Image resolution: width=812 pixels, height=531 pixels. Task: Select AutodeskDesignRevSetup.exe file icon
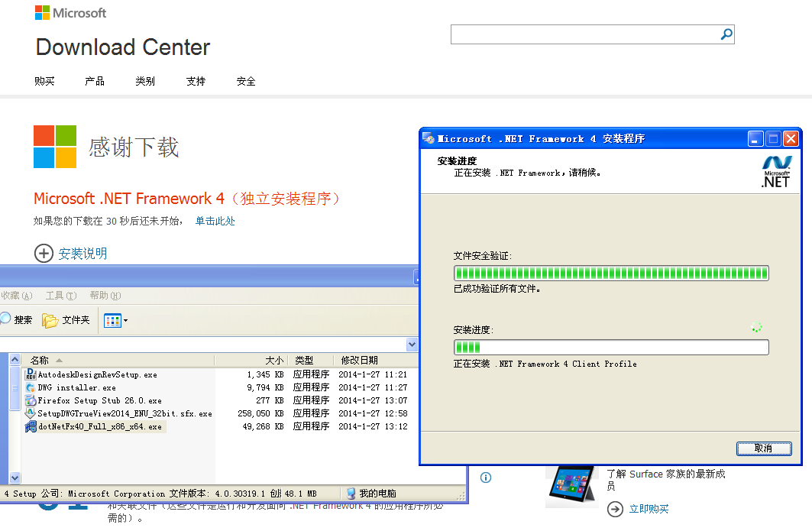(31, 374)
